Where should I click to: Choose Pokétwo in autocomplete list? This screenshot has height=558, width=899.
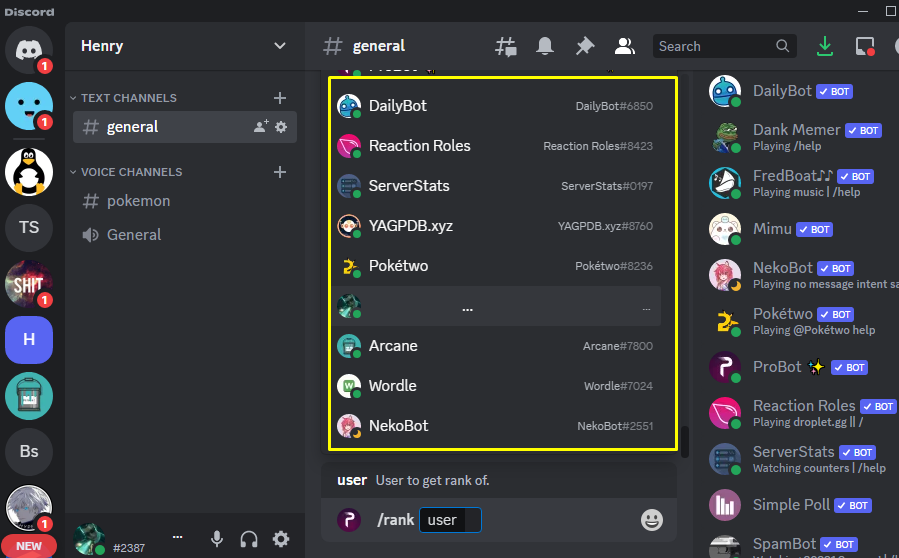coord(496,266)
